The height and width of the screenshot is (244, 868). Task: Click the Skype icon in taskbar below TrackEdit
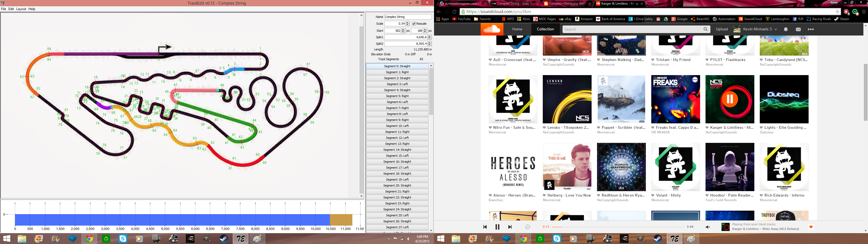tap(123, 239)
